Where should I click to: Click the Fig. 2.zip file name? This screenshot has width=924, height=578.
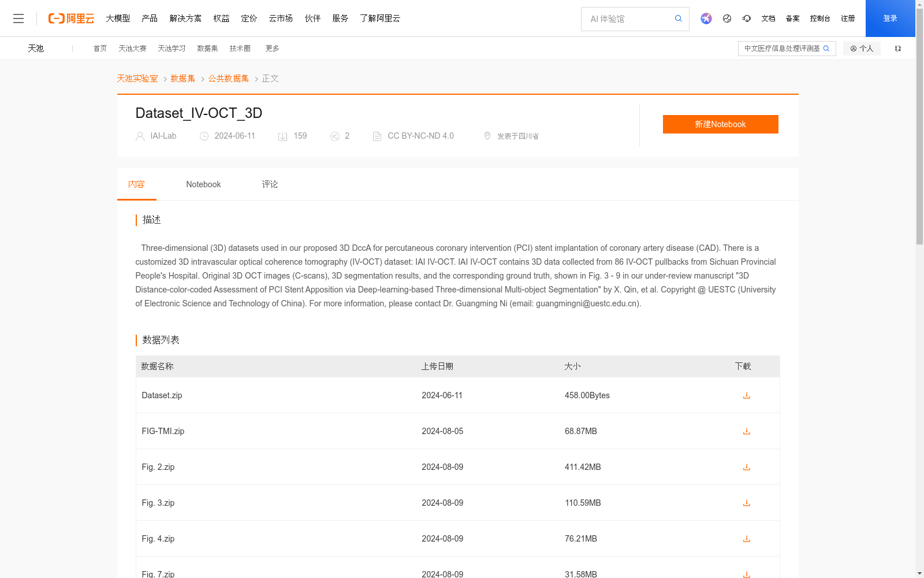coord(158,467)
